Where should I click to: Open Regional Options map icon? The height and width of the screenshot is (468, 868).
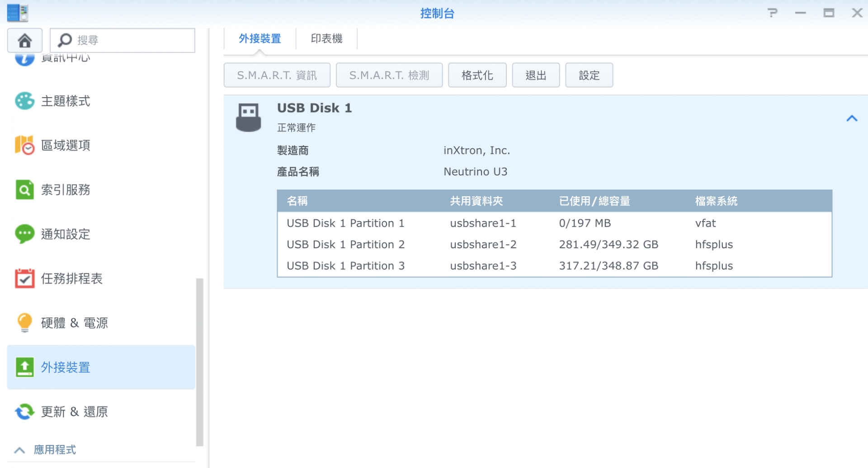24,145
